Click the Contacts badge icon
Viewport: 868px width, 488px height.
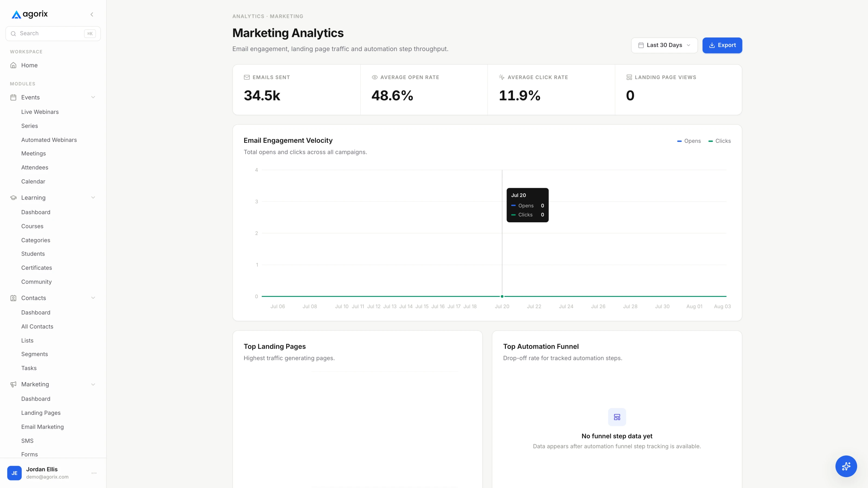click(14, 298)
